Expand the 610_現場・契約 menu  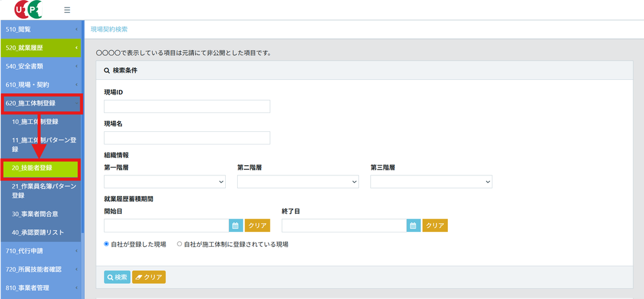point(41,85)
